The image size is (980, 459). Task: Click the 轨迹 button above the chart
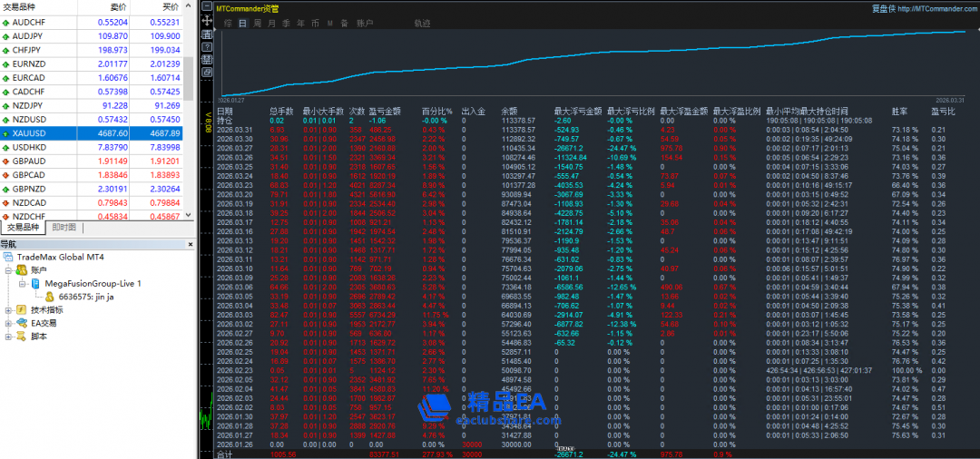[x=422, y=22]
